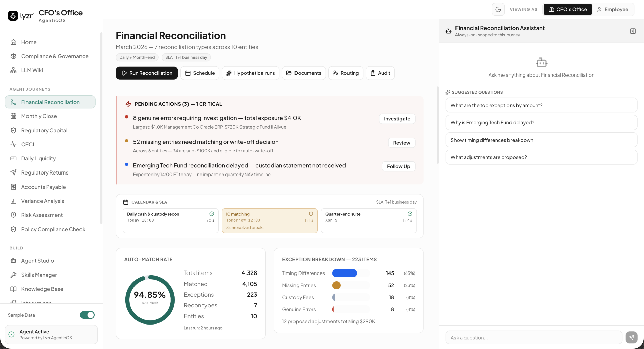Click the Regulatory Capital shield icon
Viewport: 644px width, 349px height.
13,130
